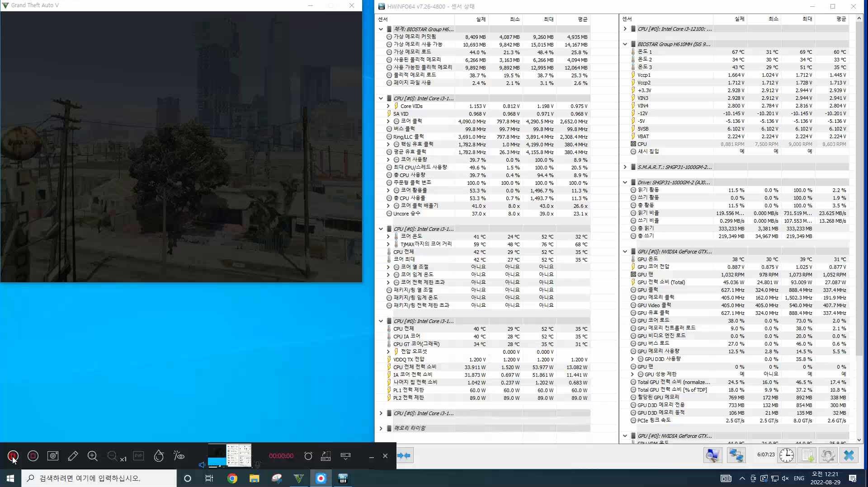The height and width of the screenshot is (487, 868).
Task: Click the water drop watermark icon
Action: 159,456
